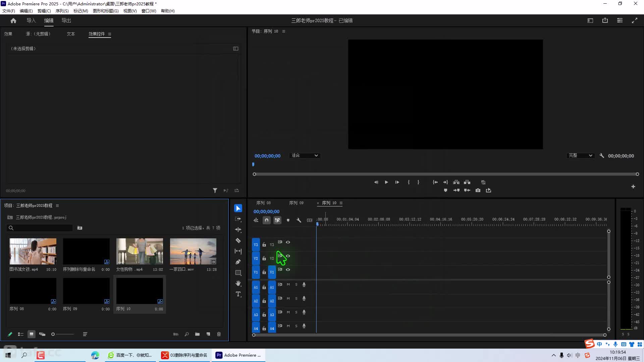Click the Extract button in Program monitor
This screenshot has width=644, height=362.
point(467,182)
